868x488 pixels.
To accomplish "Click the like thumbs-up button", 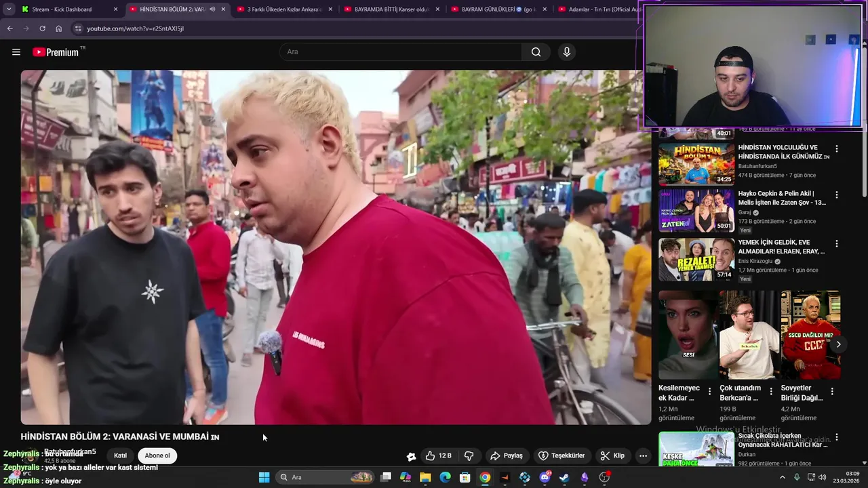I will point(438,456).
